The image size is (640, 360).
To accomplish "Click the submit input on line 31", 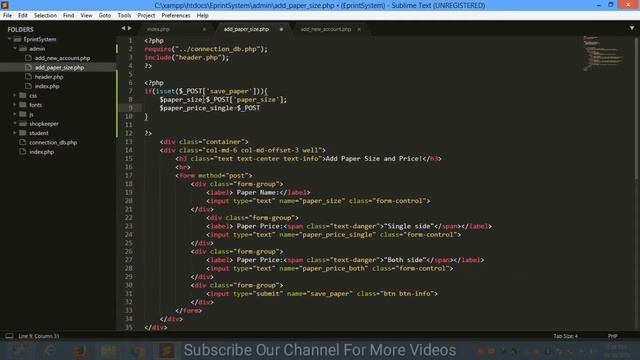I will pos(322,294).
